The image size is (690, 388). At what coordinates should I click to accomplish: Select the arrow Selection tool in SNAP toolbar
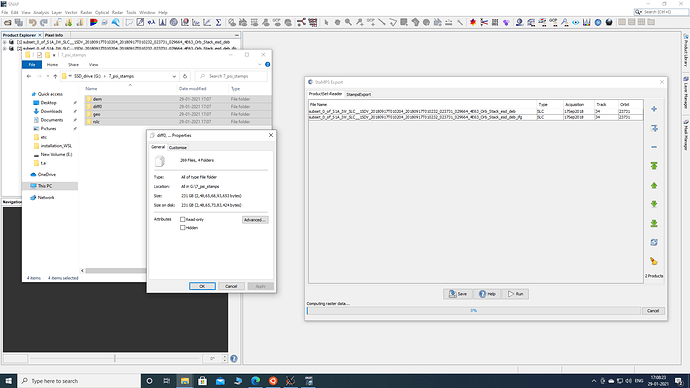tap(326, 22)
